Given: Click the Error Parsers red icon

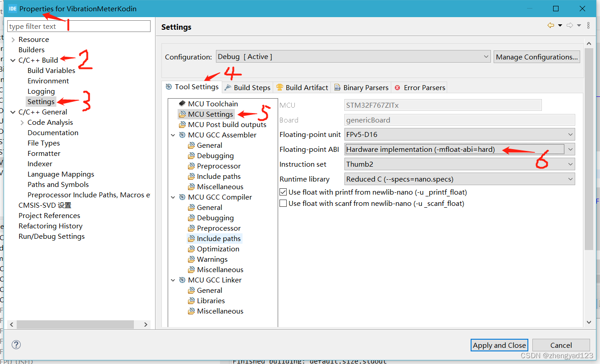Looking at the screenshot, I should point(398,87).
